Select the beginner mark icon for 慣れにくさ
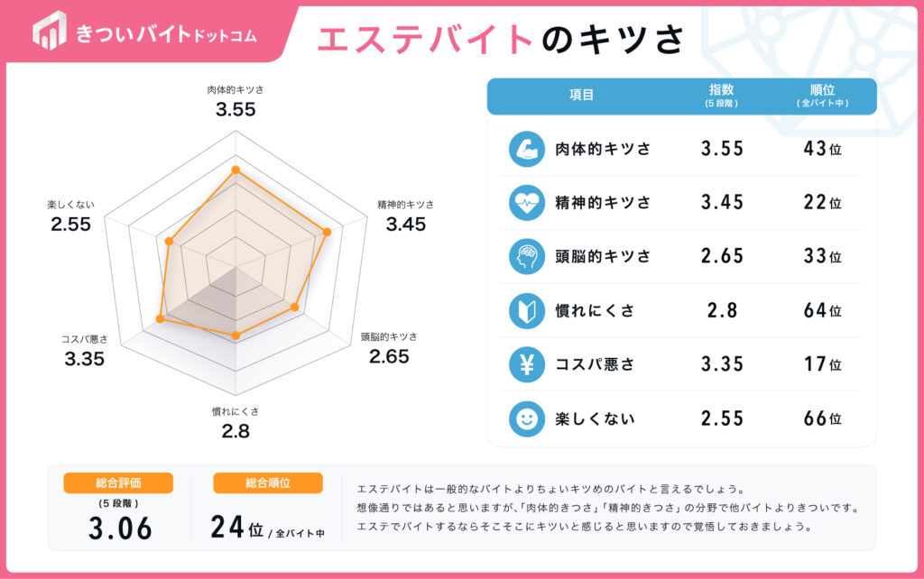Screen dimensions: 924x579 (x=526, y=310)
